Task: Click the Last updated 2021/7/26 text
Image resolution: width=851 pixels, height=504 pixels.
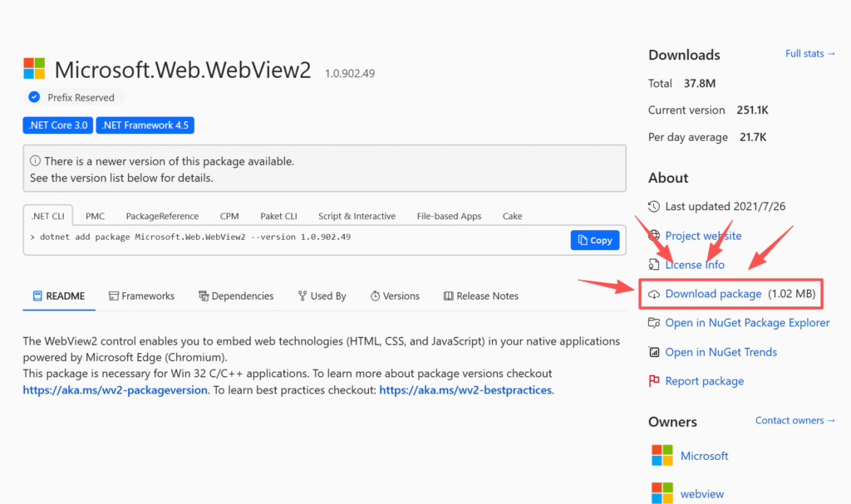Action: 725,206
